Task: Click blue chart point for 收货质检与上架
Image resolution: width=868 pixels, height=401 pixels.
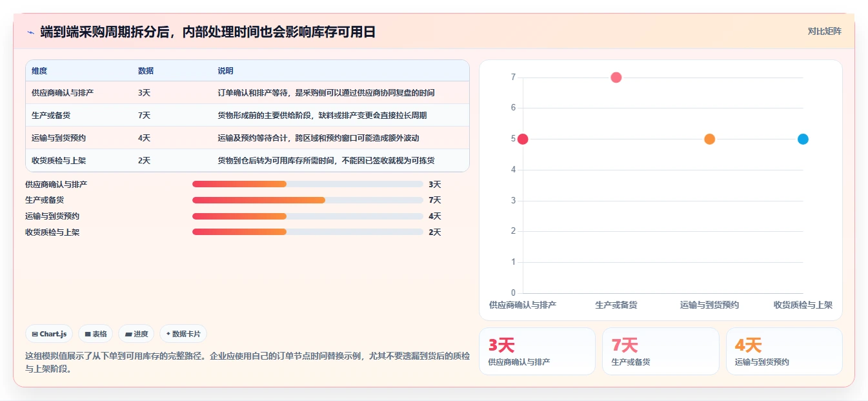Action: click(x=803, y=139)
